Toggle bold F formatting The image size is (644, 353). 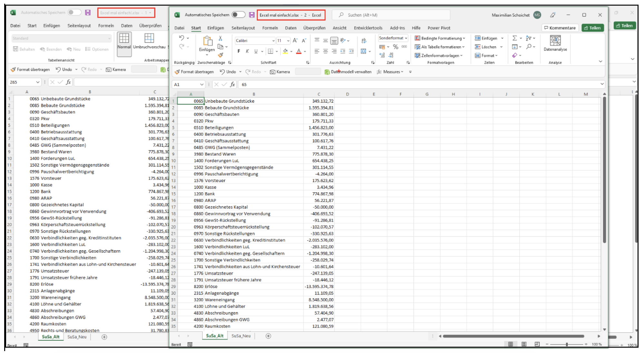239,51
